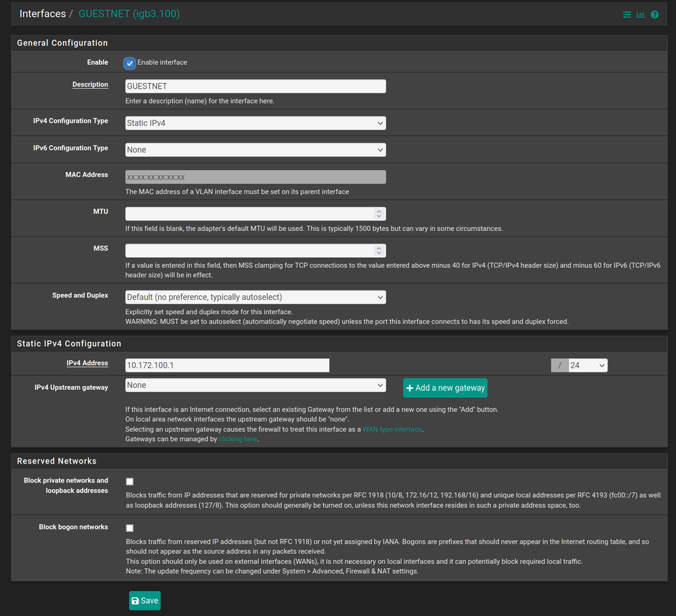Click the IPv4 Address input field
Viewport: 676px width, 616px height.
point(227,366)
